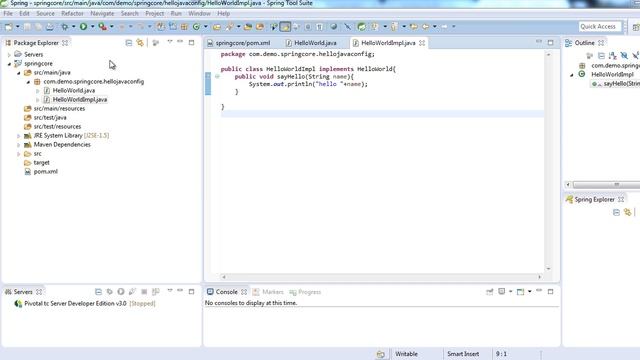Open Display Selected Console dropdown arrow
This screenshot has height=360, width=640.
tap(511, 291)
